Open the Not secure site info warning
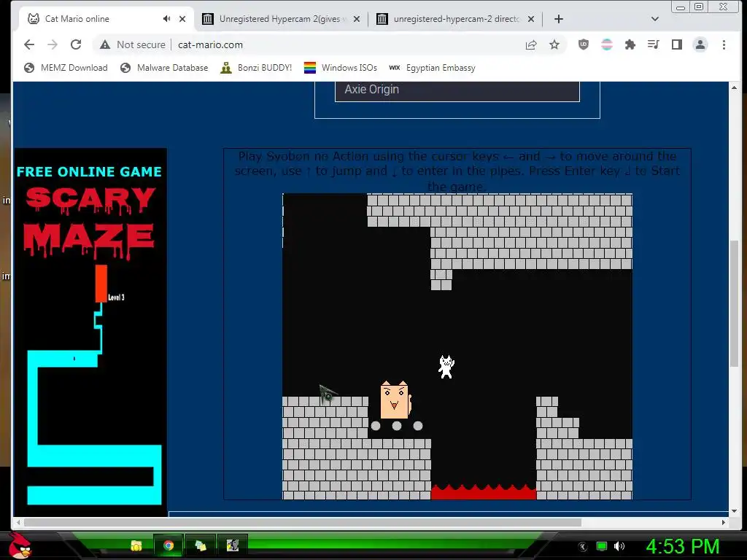Viewport: 747px width, 560px height. (133, 44)
